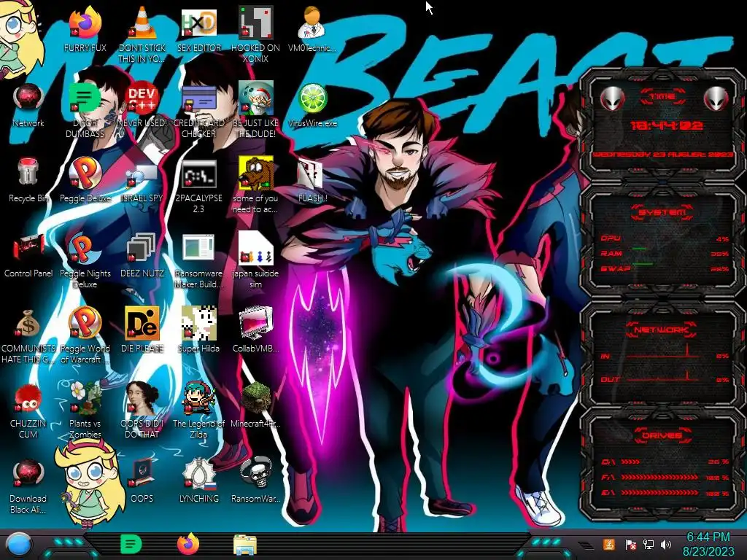Click the network OUT graph row
747x560 pixels.
[665, 379]
